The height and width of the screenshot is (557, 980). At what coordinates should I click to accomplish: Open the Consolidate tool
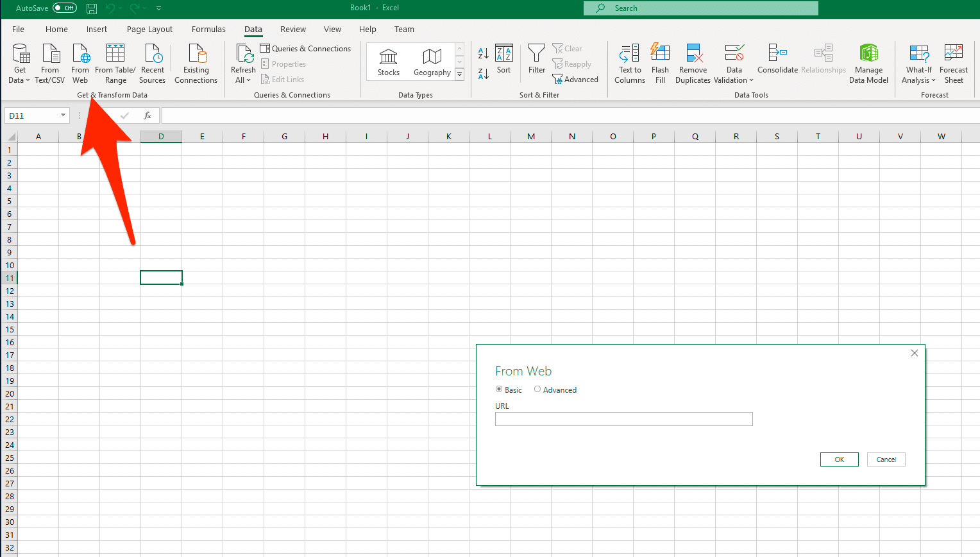coord(777,60)
